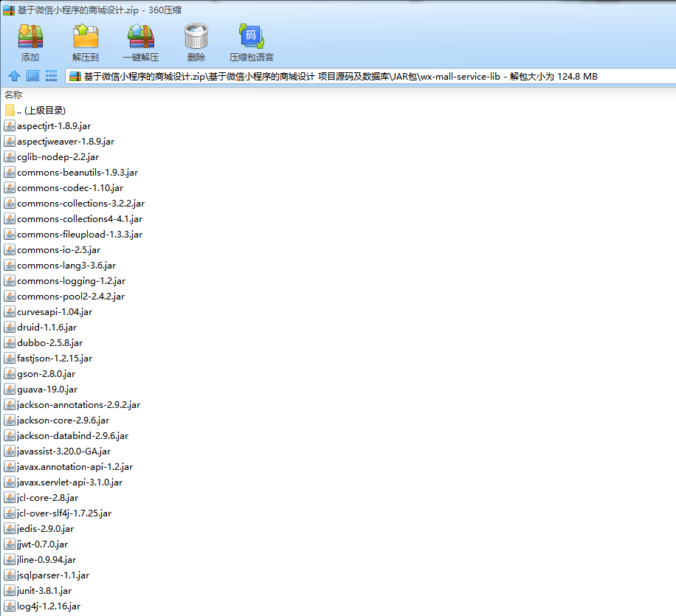Select jackson-databind-2.9.6.jar file
Viewport: 676px width, 616px height.
point(67,436)
